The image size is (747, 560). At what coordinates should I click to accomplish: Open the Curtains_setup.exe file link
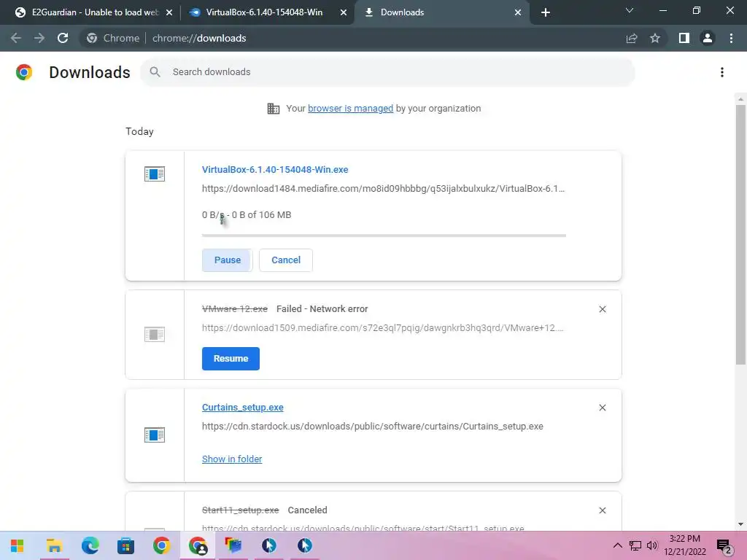(242, 407)
